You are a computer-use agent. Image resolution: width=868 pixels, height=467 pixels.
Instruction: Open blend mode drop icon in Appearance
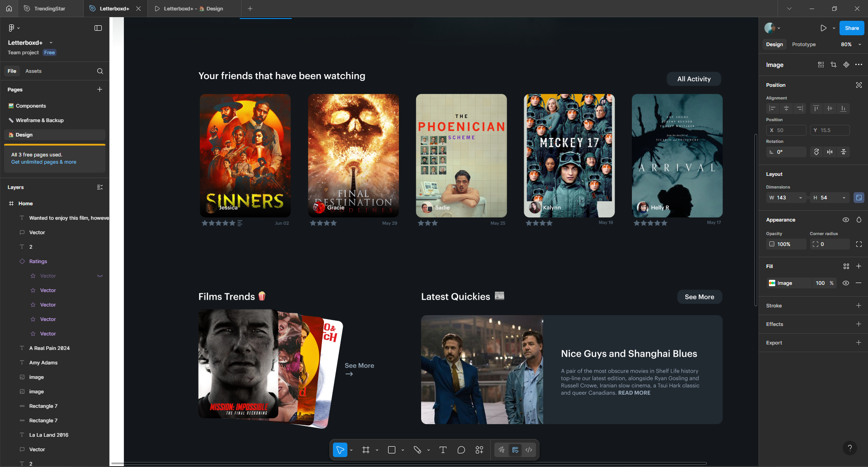[859, 220]
